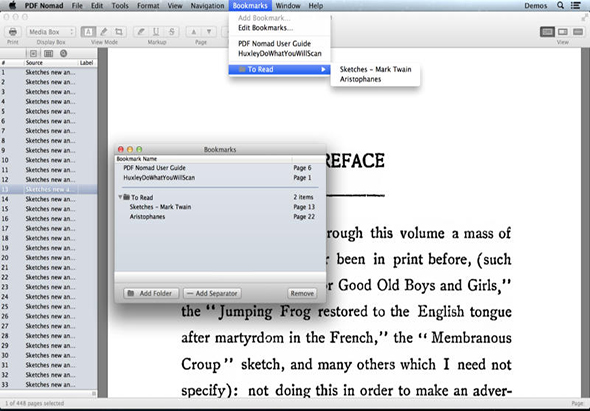Click the highlight markup icon

(141, 32)
